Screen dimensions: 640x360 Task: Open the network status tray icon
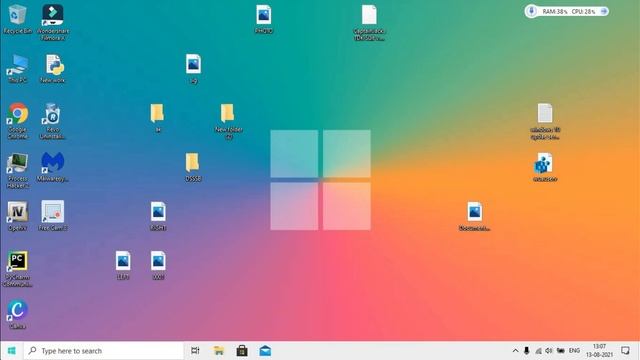[x=538, y=351]
